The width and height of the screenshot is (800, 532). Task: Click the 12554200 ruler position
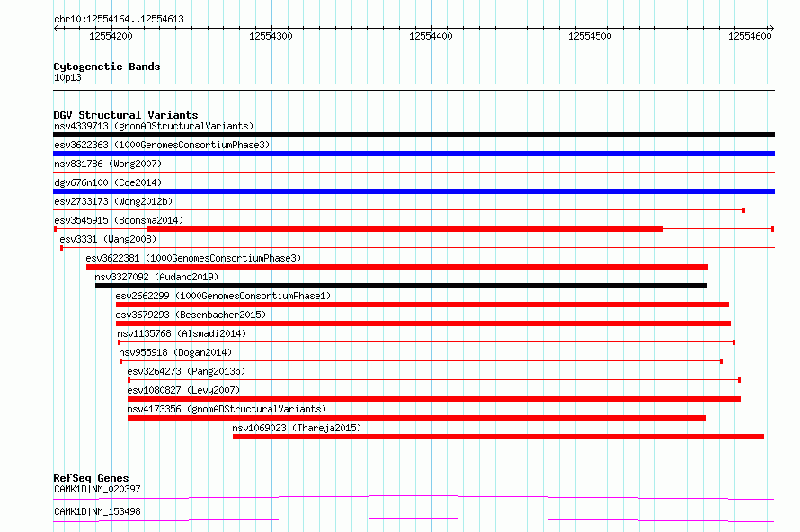click(111, 36)
